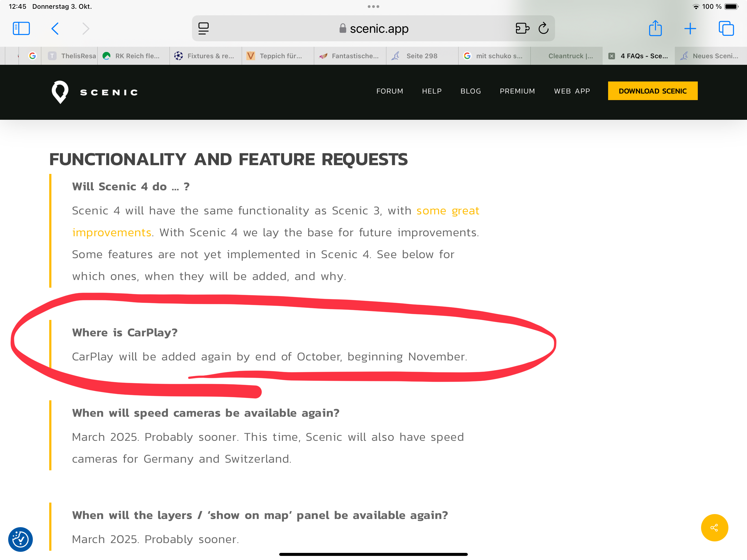Open the three-dot multitasking menu

point(373,6)
